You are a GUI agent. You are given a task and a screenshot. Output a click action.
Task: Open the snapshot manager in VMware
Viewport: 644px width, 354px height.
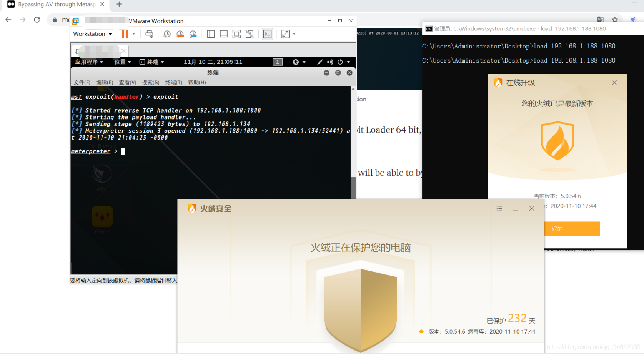point(193,34)
